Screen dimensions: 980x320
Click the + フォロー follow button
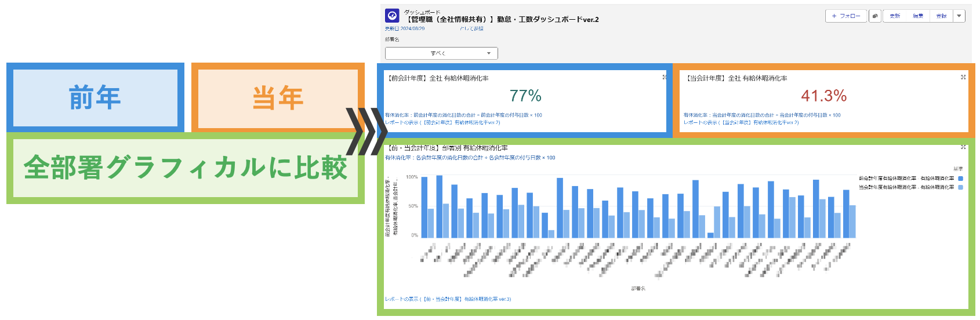846,16
